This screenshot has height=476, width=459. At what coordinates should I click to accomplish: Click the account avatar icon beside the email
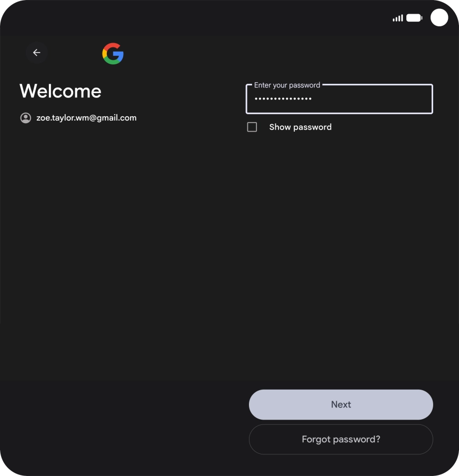[25, 118]
